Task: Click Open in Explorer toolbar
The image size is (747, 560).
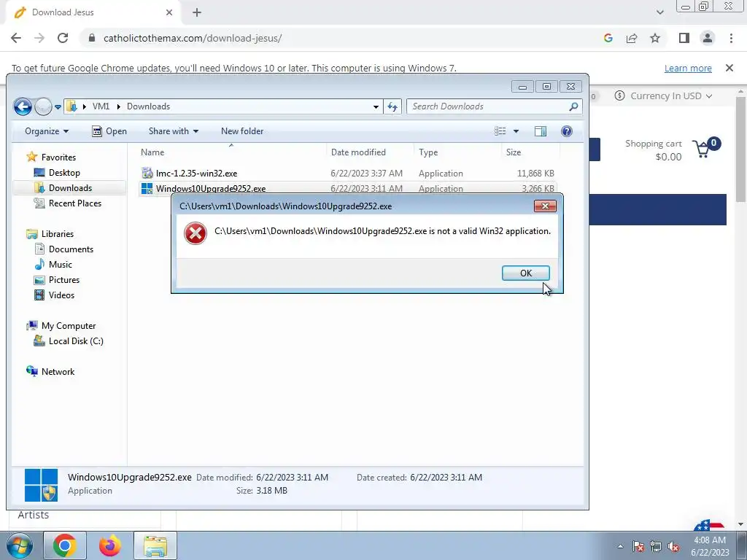Action: coord(109,131)
